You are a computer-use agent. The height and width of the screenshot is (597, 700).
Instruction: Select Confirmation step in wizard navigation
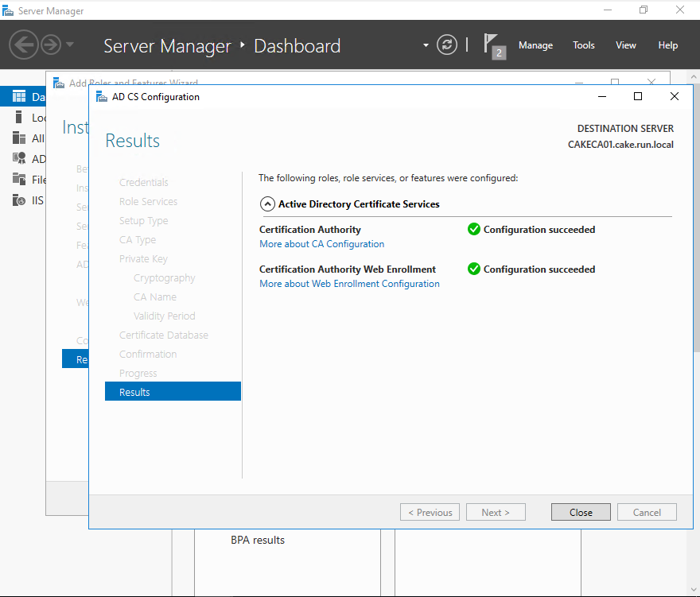(148, 354)
